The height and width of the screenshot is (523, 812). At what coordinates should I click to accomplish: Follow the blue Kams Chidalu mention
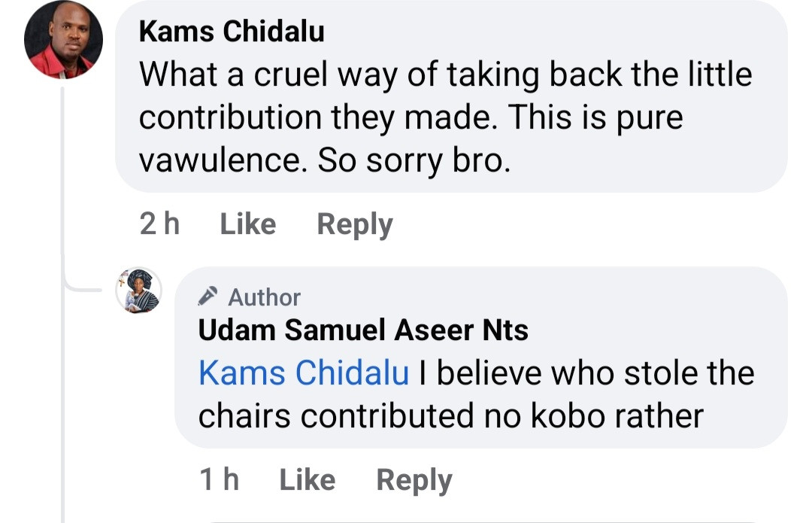(304, 373)
